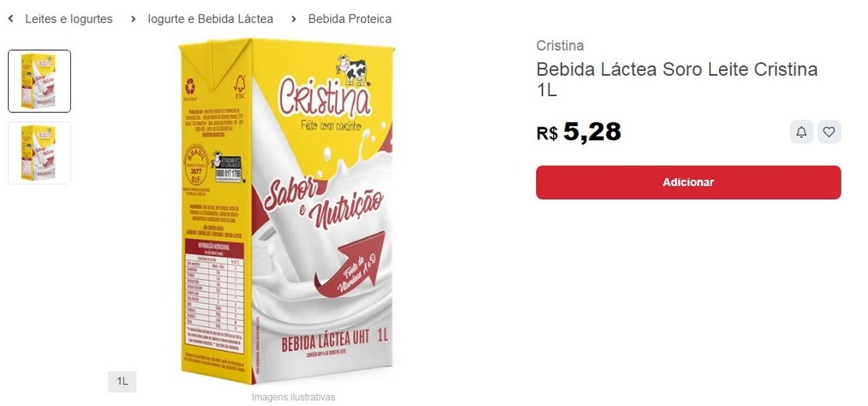The height and width of the screenshot is (406, 868).
Task: Select the first product thumbnail
Action: click(39, 81)
